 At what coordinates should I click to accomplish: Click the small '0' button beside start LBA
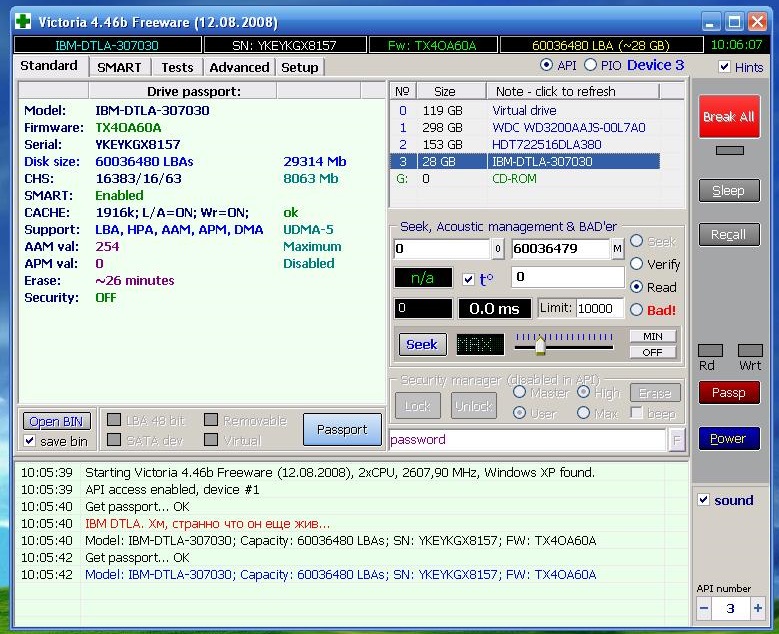point(497,249)
